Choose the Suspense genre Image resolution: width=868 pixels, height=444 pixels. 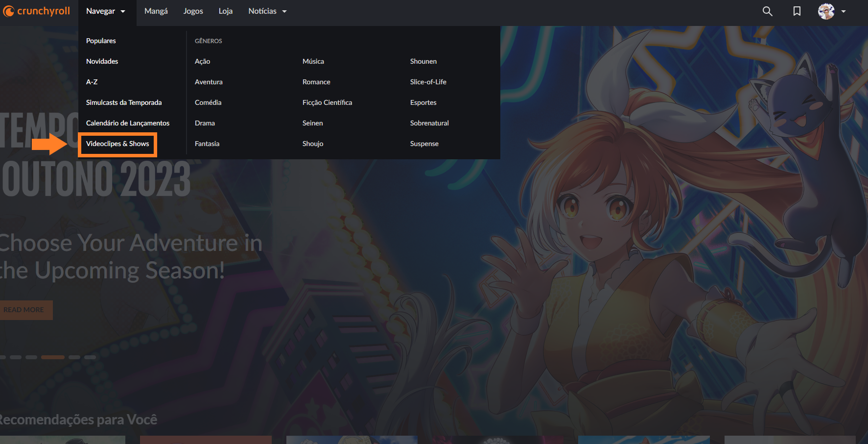click(x=424, y=144)
